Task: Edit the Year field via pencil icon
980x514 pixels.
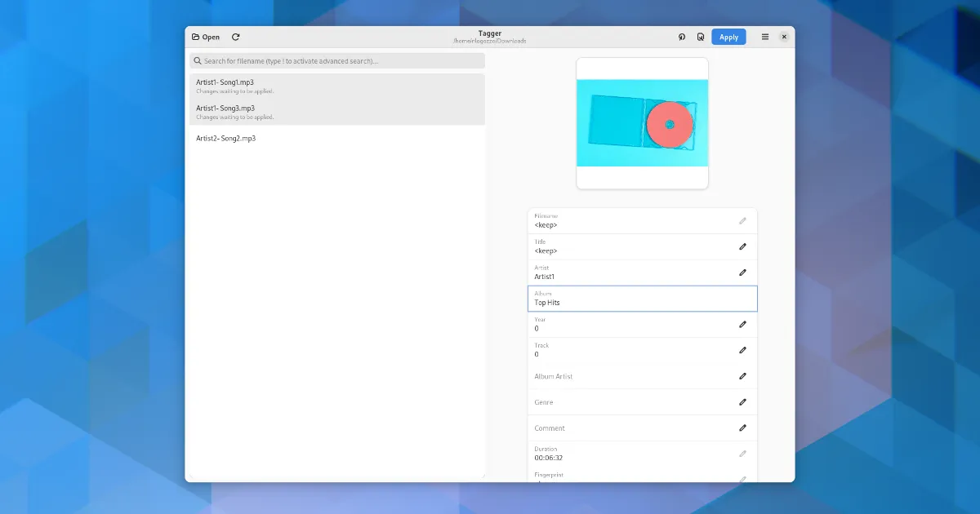Action: click(x=742, y=324)
